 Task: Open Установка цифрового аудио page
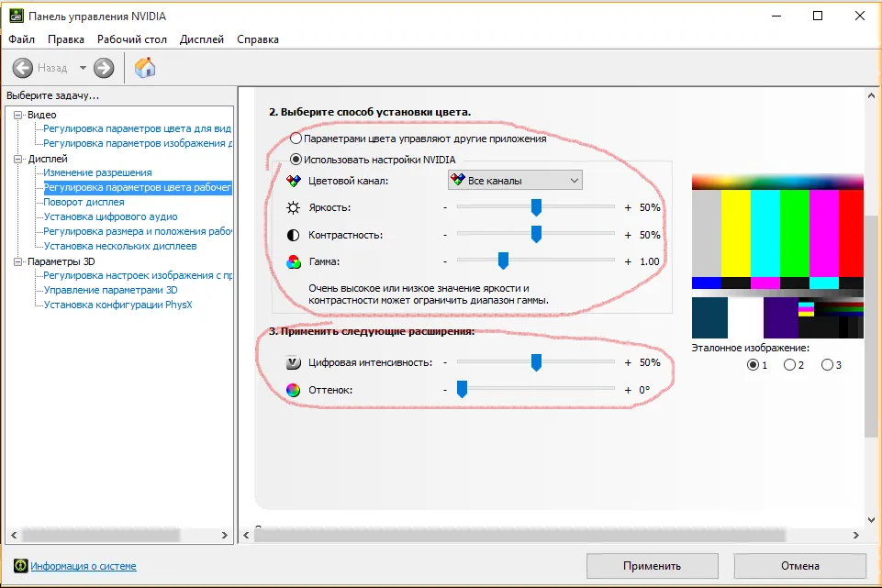111,216
